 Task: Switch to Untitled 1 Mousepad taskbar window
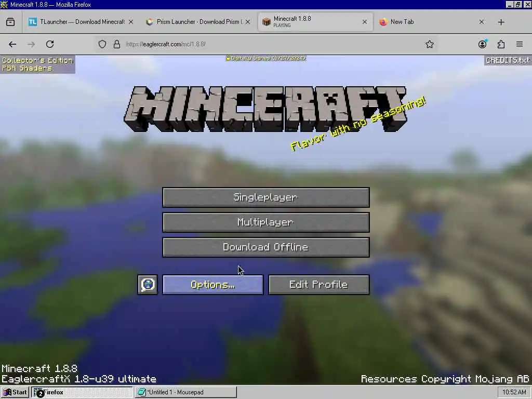pos(186,392)
